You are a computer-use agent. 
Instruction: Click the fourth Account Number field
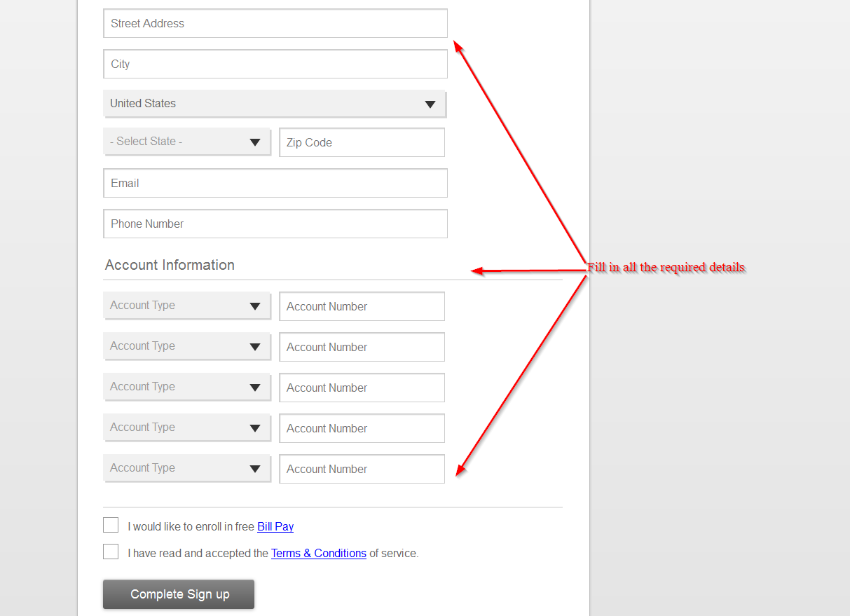pos(362,428)
